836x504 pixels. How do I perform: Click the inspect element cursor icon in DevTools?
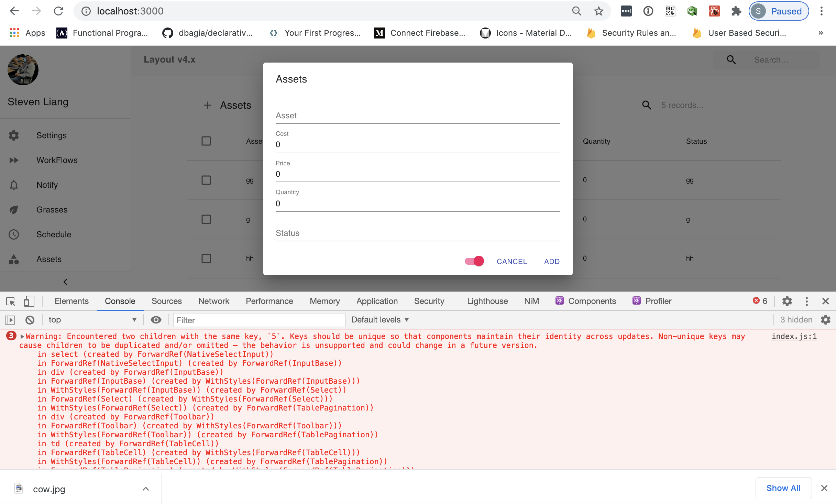tap(11, 301)
